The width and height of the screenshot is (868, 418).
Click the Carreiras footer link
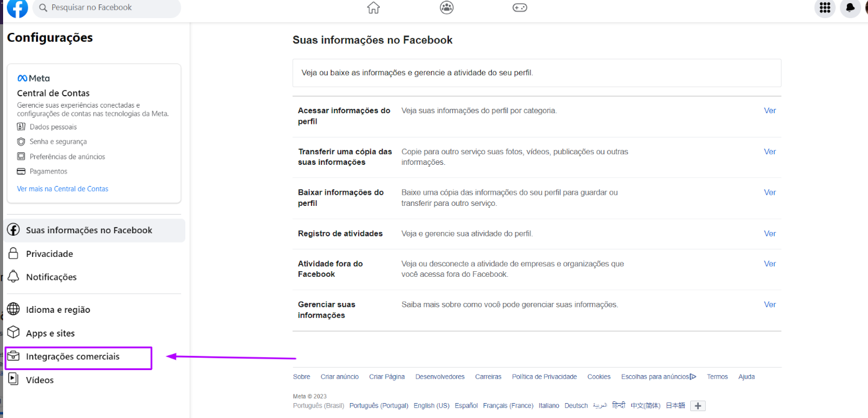click(488, 376)
